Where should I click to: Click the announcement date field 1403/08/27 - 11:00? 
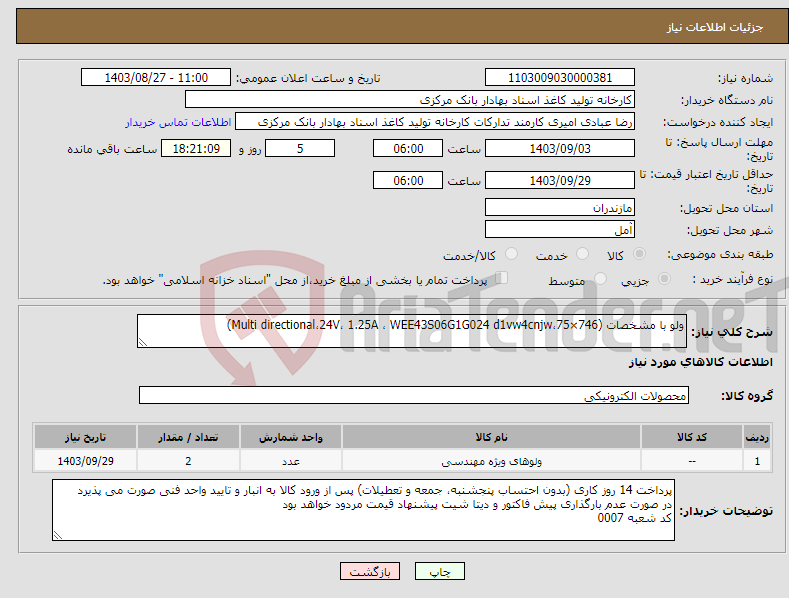[x=156, y=78]
